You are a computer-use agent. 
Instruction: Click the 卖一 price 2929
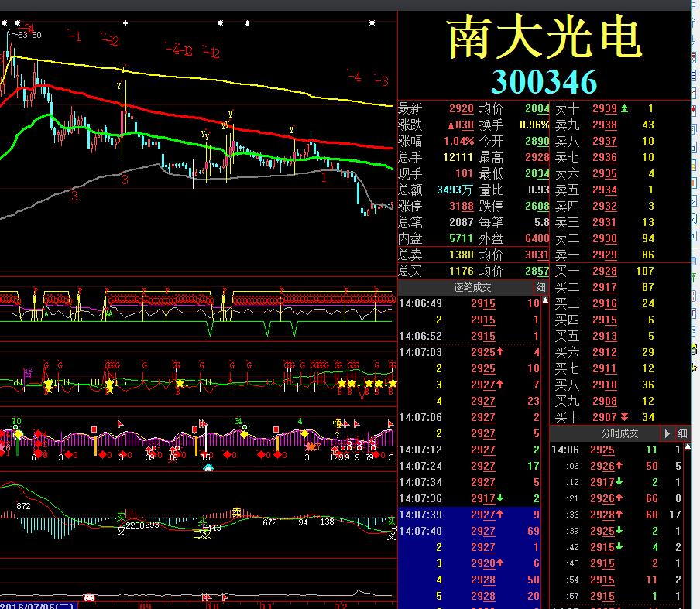click(x=605, y=255)
